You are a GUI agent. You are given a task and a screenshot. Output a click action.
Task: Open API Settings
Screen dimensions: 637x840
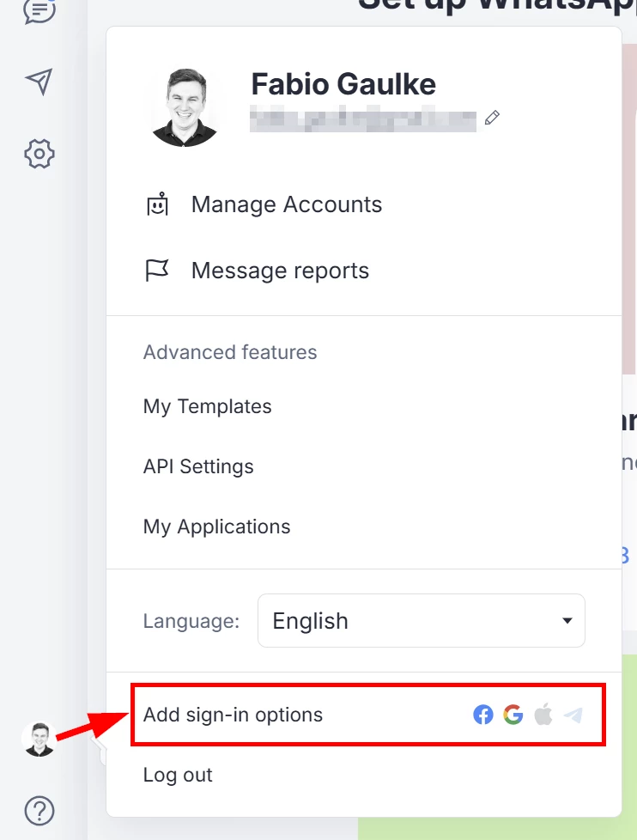pos(198,466)
